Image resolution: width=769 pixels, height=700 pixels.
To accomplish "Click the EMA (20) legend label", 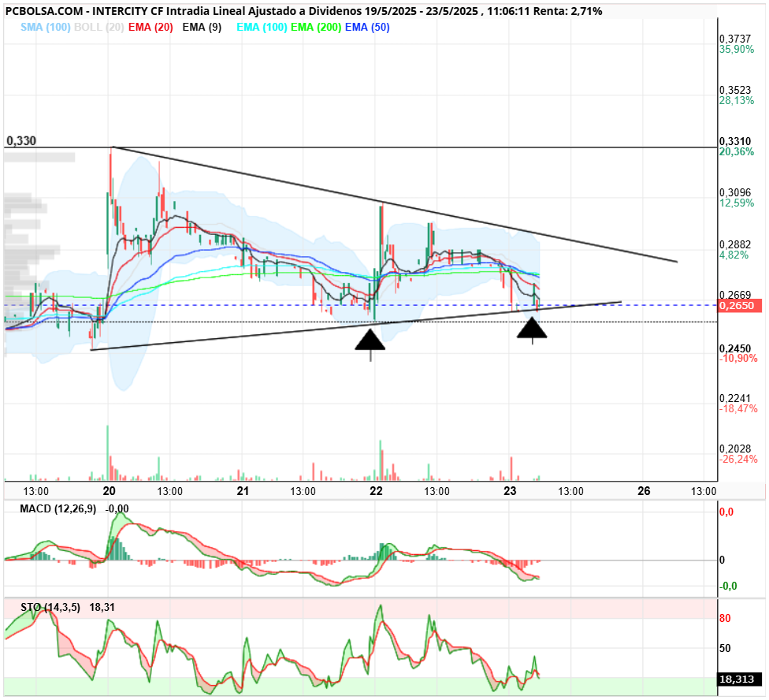I will click(x=150, y=28).
